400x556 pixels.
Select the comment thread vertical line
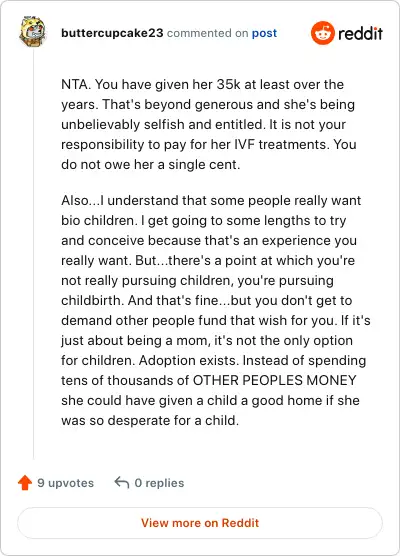(x=34, y=254)
